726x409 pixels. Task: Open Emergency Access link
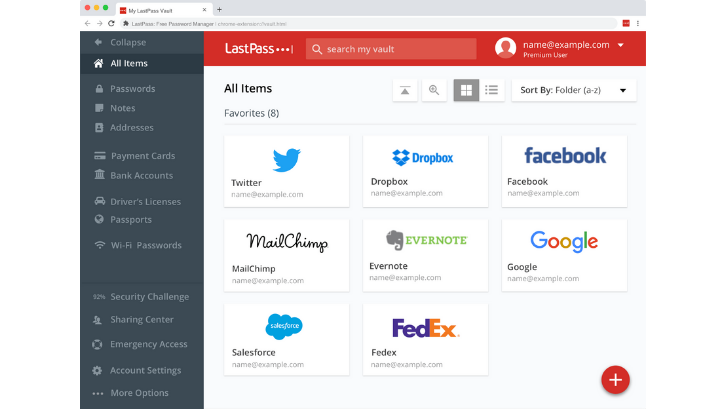tap(149, 344)
